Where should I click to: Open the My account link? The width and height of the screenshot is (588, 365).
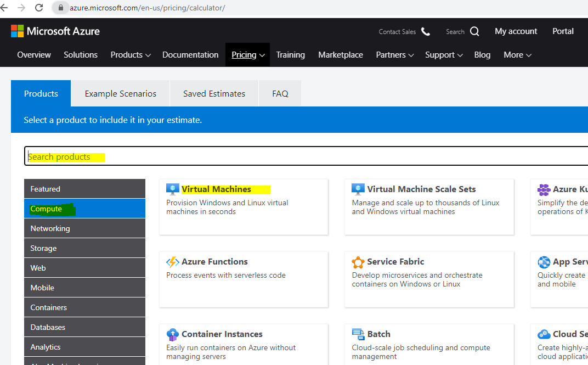[x=516, y=31]
